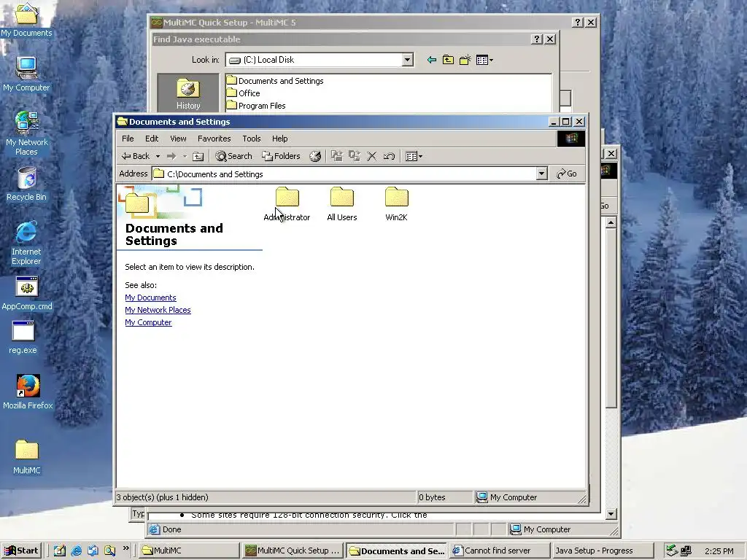Screen dimensions: 747x560
Task: Select Documents and Settings in file dialog list
Action: click(x=275, y=81)
